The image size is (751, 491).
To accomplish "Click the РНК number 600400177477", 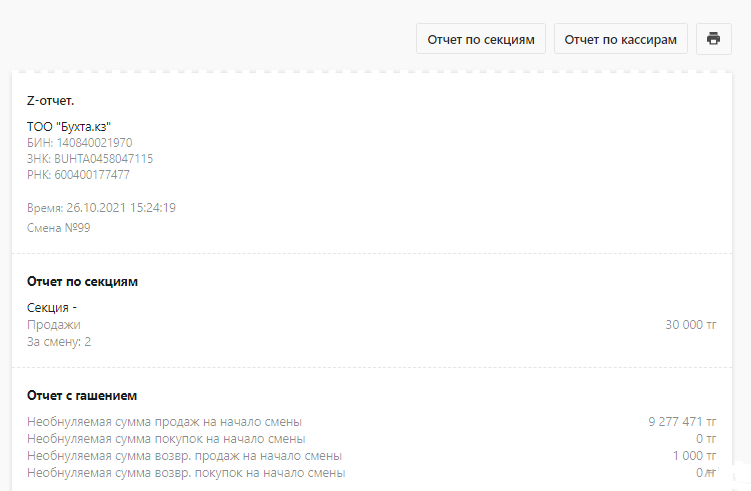I will (92, 175).
